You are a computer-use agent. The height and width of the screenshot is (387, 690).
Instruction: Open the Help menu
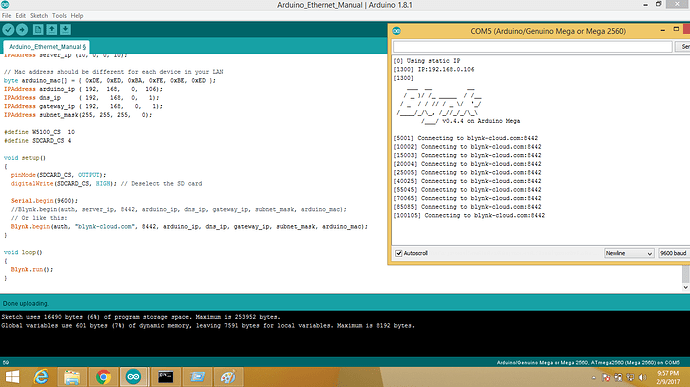pos(77,15)
